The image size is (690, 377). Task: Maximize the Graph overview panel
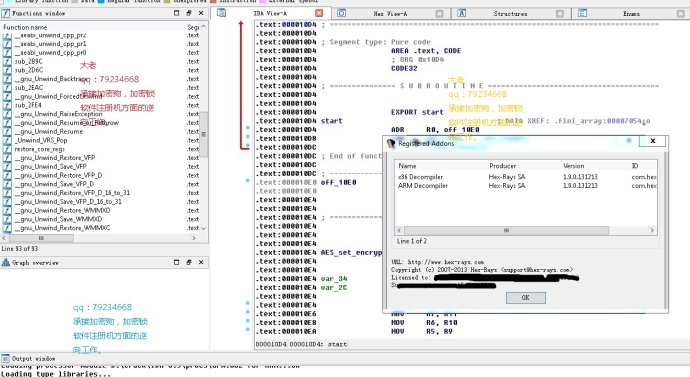pos(176,262)
